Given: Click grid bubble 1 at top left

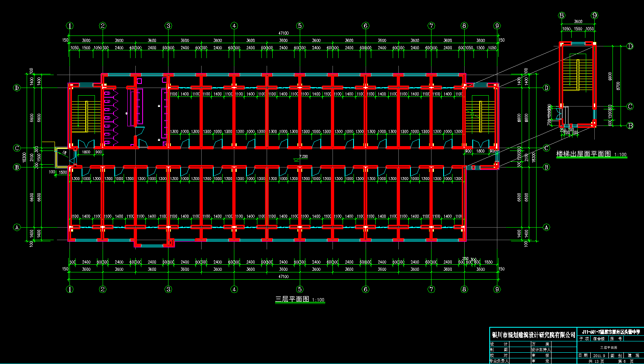Looking at the screenshot, I should tap(70, 26).
